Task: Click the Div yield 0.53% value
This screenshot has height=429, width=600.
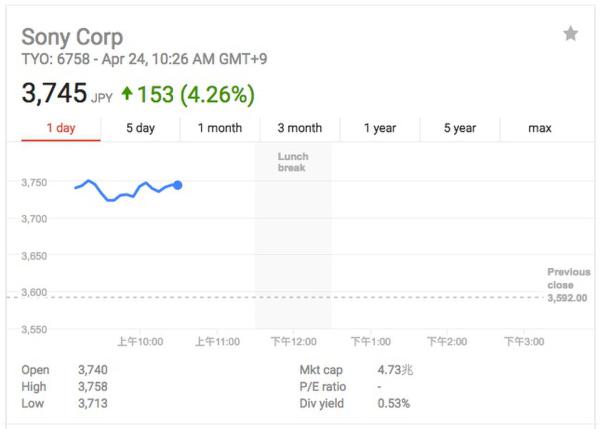Action: [393, 403]
